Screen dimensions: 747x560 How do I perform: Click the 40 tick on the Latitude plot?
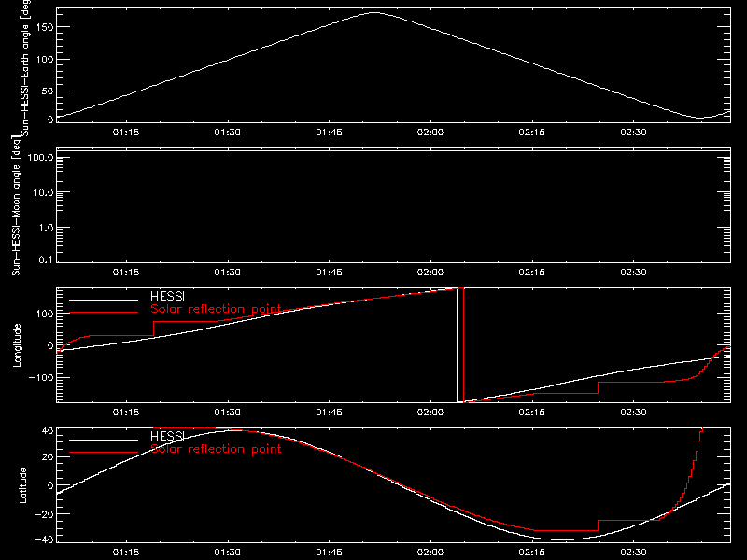(48, 431)
